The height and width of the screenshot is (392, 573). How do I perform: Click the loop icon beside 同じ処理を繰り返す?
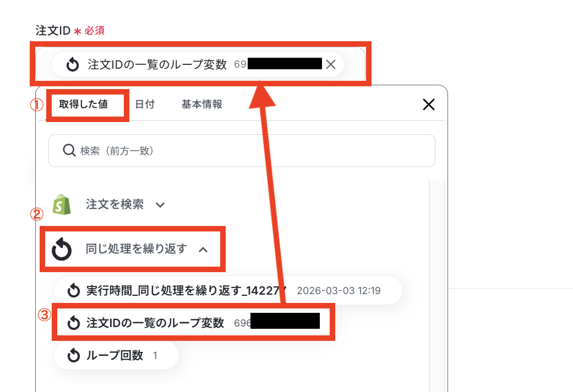(62, 249)
